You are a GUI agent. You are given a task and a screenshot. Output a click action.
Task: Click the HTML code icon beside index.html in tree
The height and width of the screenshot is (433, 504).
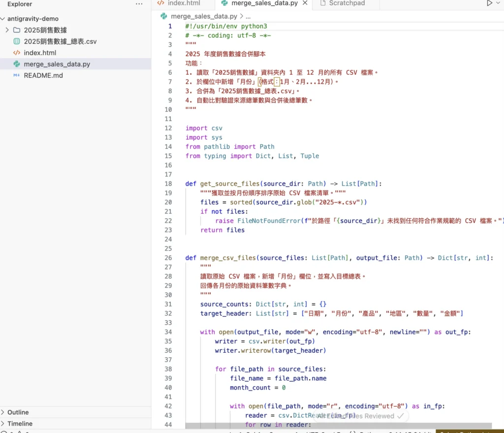(x=17, y=53)
